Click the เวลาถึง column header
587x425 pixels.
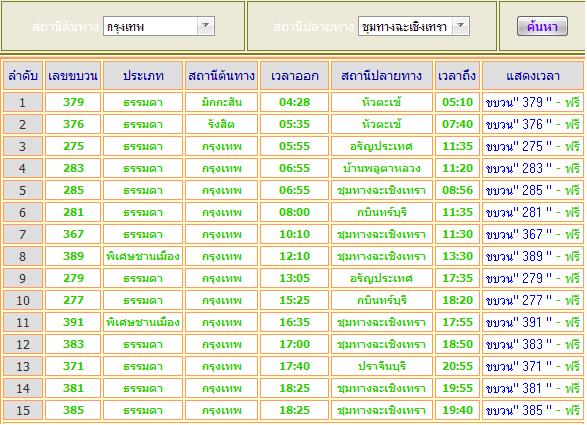click(457, 76)
